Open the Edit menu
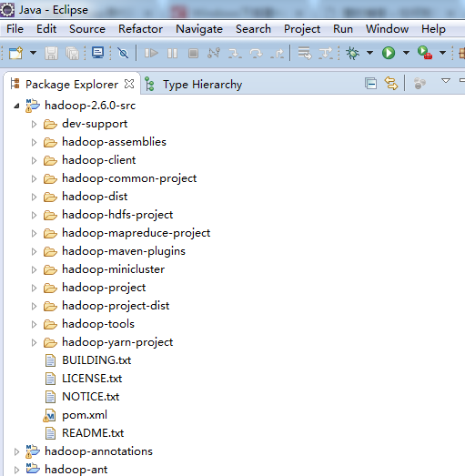465x476 pixels. pyautogui.click(x=46, y=29)
